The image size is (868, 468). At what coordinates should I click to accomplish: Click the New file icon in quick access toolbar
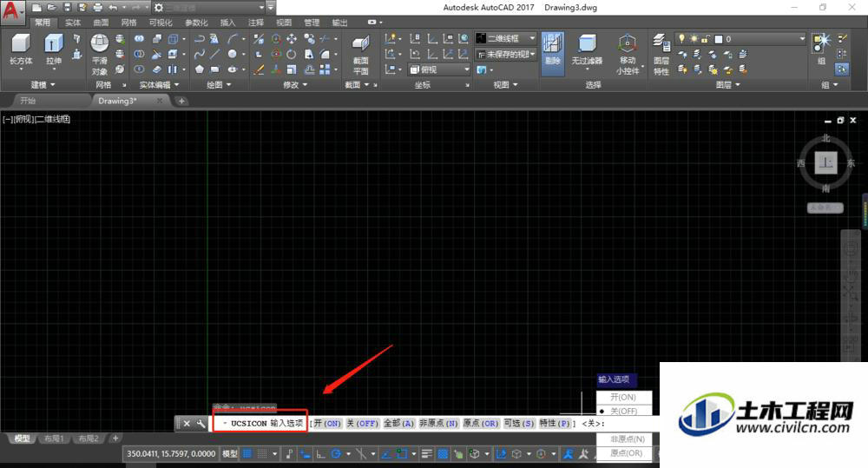point(36,7)
